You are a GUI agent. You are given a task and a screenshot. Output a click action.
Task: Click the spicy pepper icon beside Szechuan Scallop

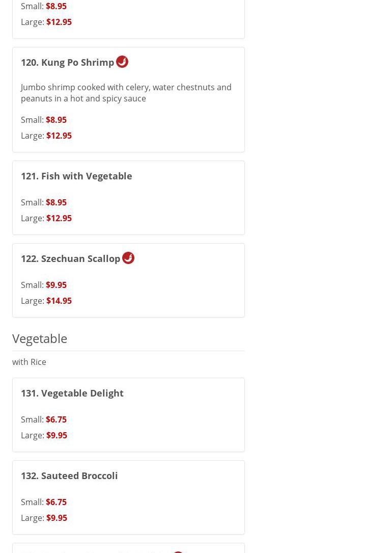[x=128, y=258]
